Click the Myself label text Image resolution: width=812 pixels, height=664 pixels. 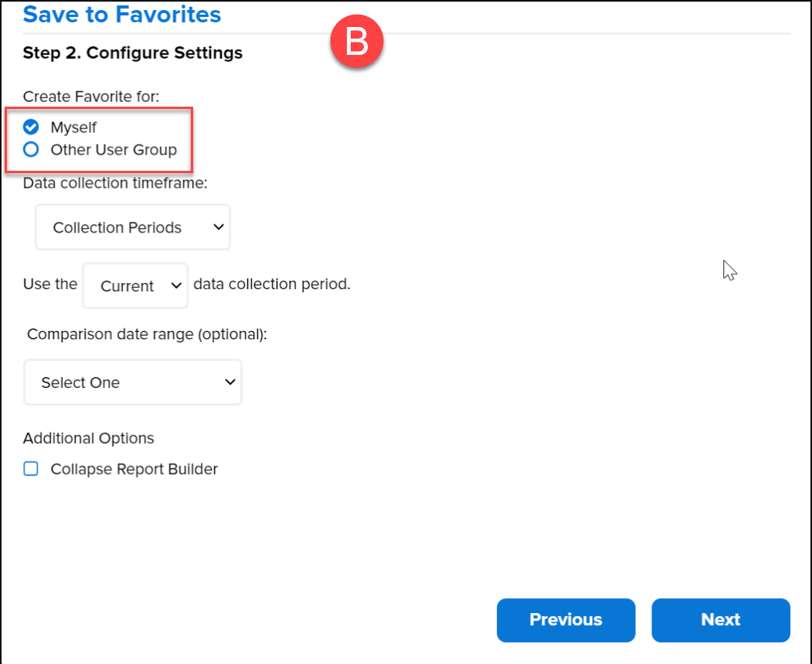(74, 127)
